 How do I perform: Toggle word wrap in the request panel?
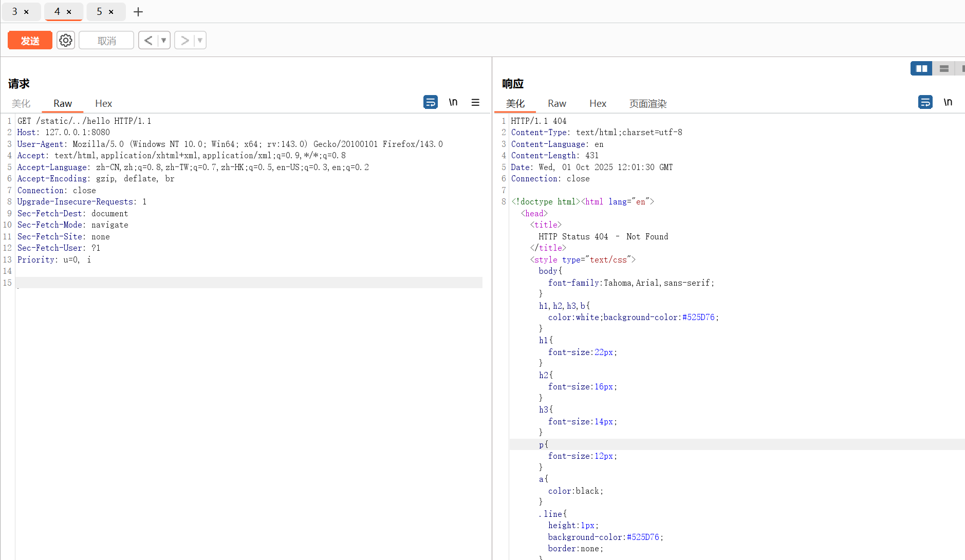(430, 102)
